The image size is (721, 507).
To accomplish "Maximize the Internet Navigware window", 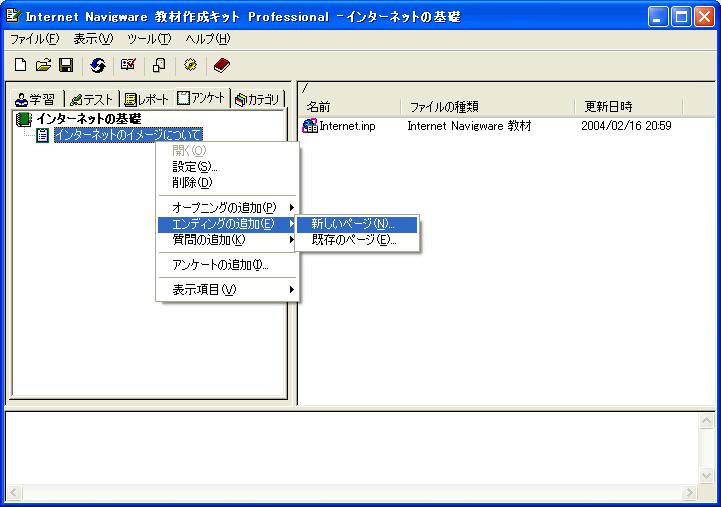I will 681,17.
